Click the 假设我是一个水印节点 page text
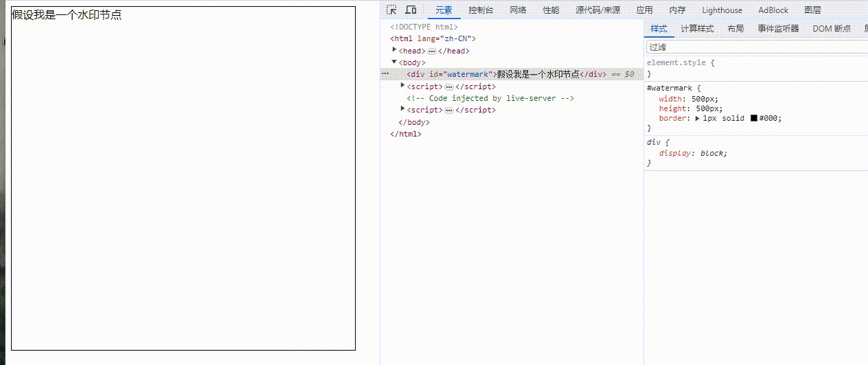Image resolution: width=868 pixels, height=365 pixels. click(67, 14)
